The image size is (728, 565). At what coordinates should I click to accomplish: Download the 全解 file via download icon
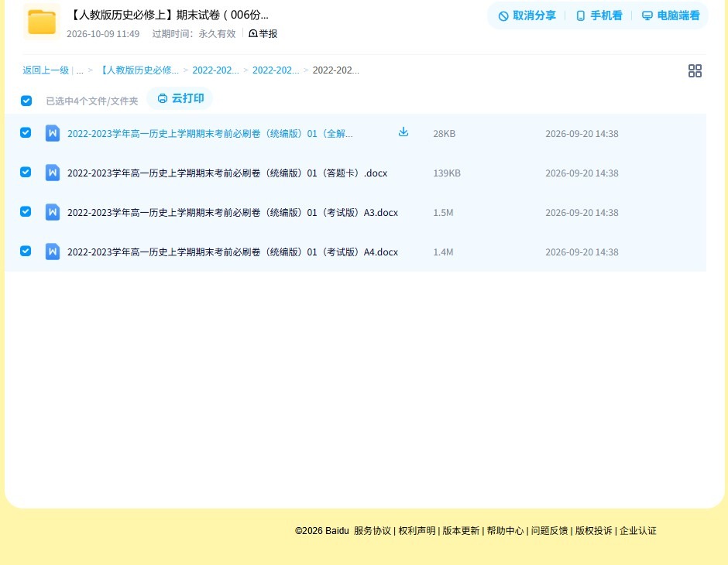coord(403,132)
